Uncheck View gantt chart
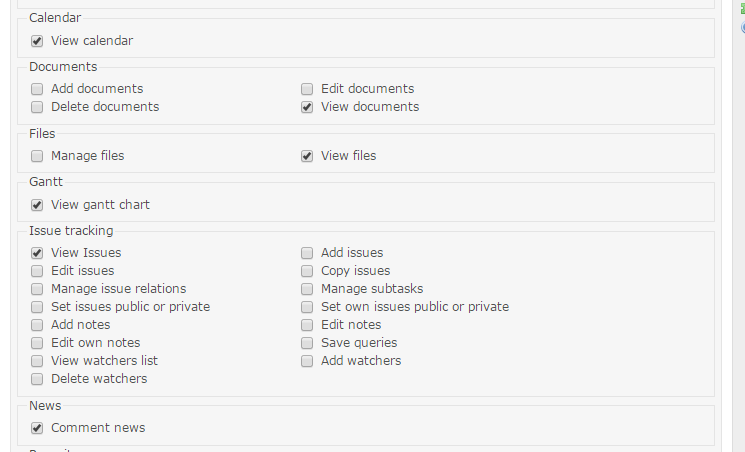This screenshot has height=452, width=745. coord(37,205)
